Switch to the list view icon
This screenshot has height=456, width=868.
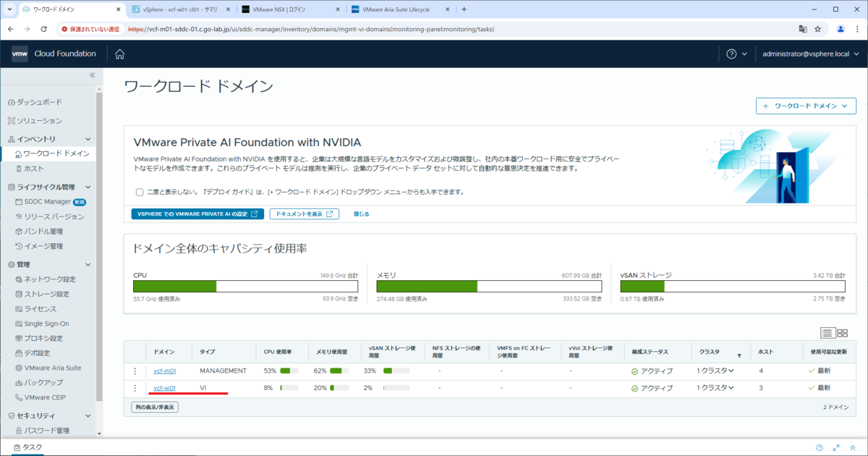tap(827, 333)
